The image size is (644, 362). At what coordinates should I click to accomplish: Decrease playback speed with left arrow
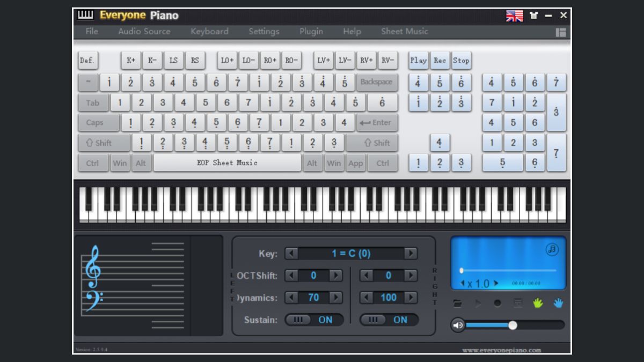coord(463,283)
